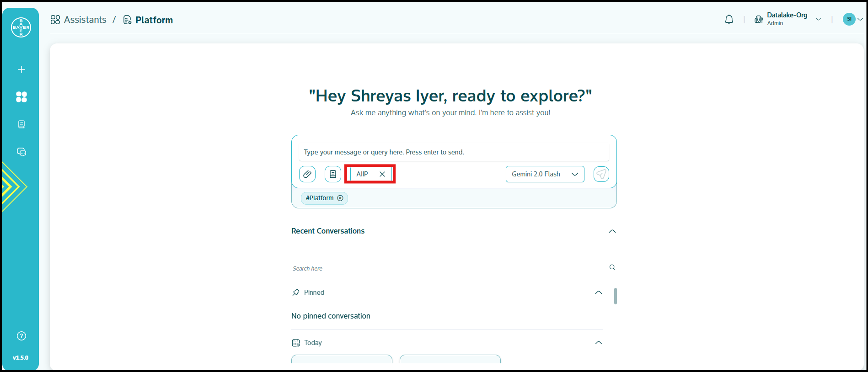Open the SI user profile menu
The width and height of the screenshot is (868, 372).
[x=852, y=19]
